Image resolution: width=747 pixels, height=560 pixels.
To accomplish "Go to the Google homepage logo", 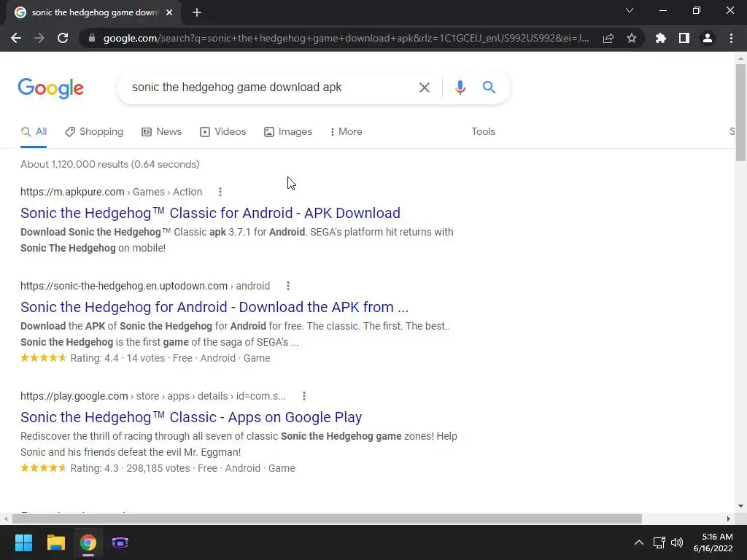I will (x=51, y=88).
